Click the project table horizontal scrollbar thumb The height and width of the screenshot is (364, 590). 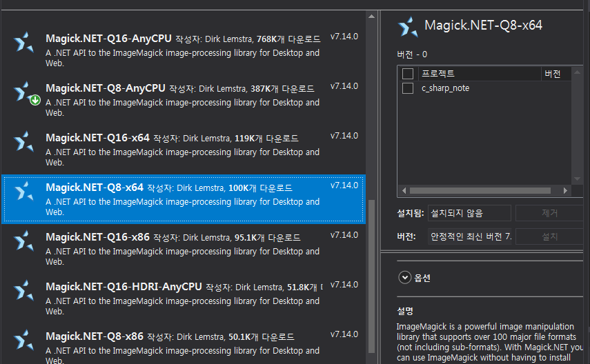click(x=480, y=191)
